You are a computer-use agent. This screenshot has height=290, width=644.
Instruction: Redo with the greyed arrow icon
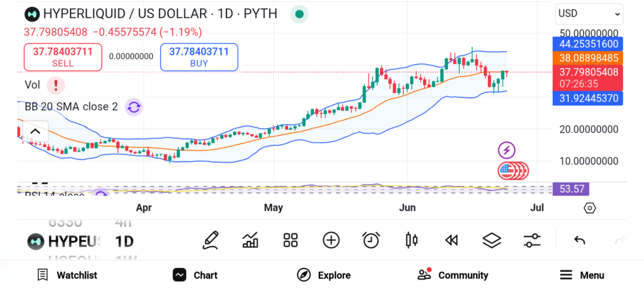click(619, 240)
